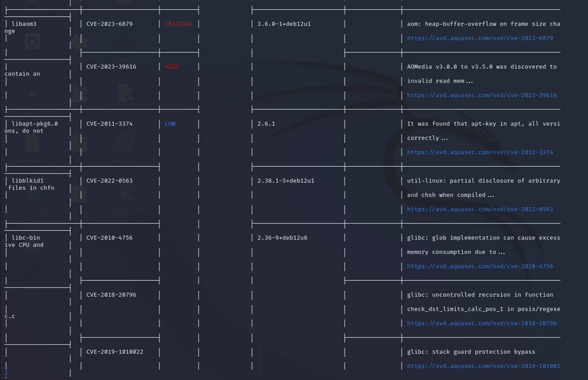Follow the bottom glibc stack guard link
588x380 pixels.
click(483, 366)
